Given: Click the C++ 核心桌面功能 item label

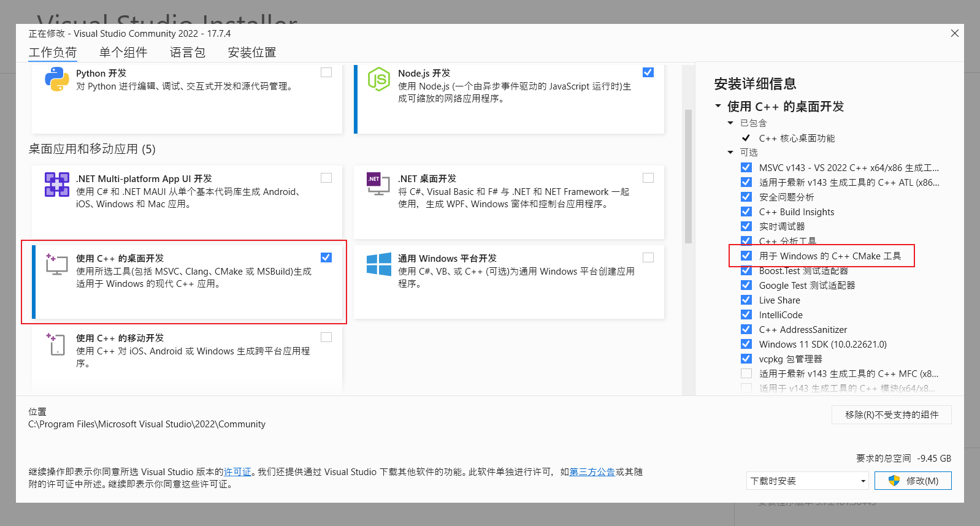Looking at the screenshot, I should [797, 138].
